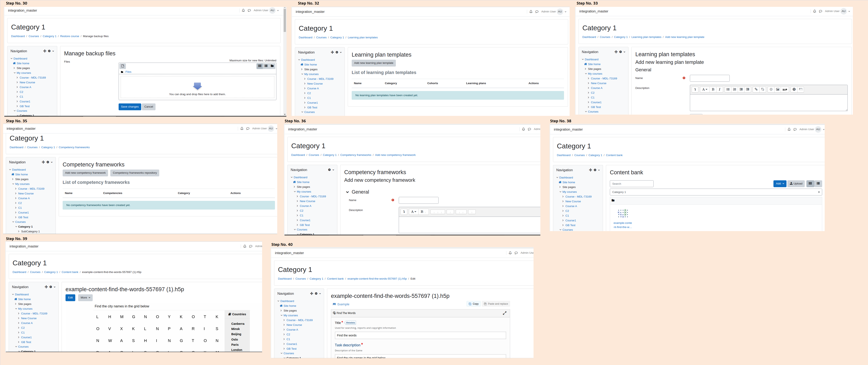Click Site home in Add learning plan navigation
The image size is (868, 365).
(594, 64)
